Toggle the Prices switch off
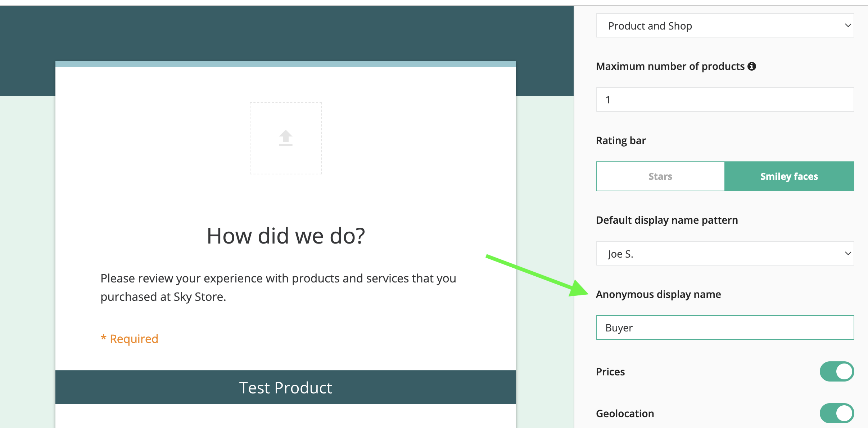868x428 pixels. tap(836, 371)
